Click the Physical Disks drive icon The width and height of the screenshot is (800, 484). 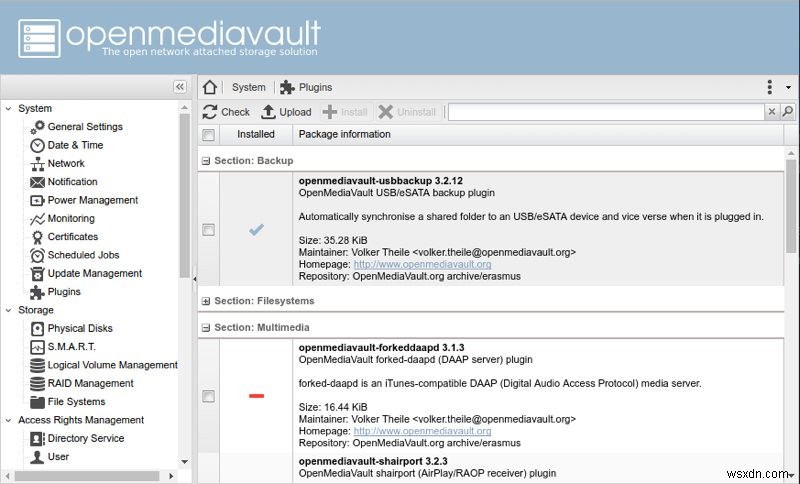pos(37,328)
